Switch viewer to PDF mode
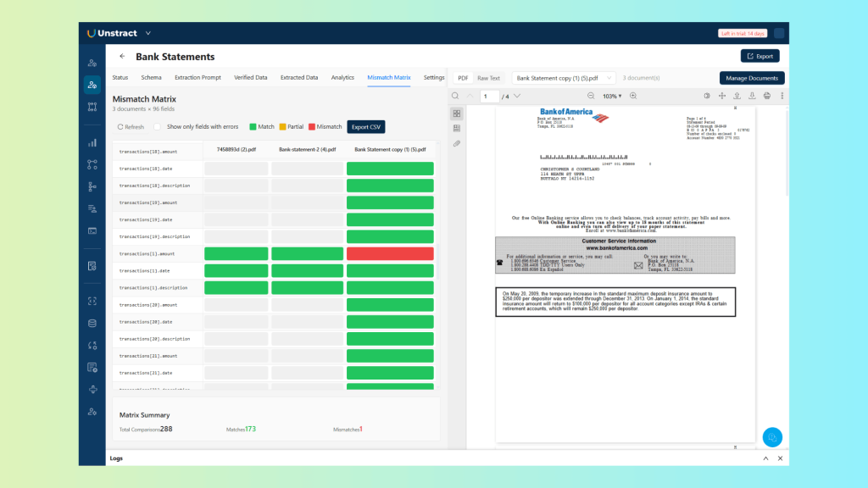868x488 pixels. 463,78
